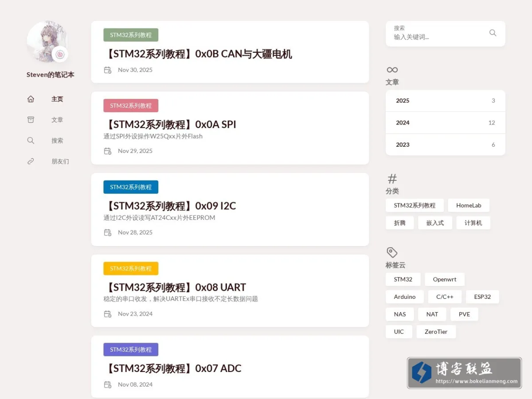Click the calendar icon beside Nov 23, 2024
The height and width of the screenshot is (399, 532).
(108, 314)
